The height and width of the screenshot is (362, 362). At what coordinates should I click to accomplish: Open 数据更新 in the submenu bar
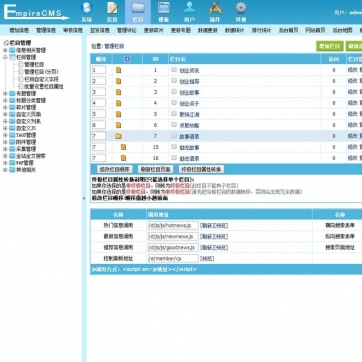click(208, 30)
